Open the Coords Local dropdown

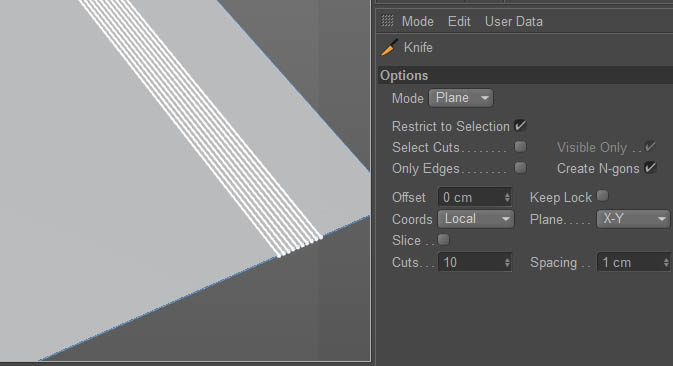tap(476, 219)
